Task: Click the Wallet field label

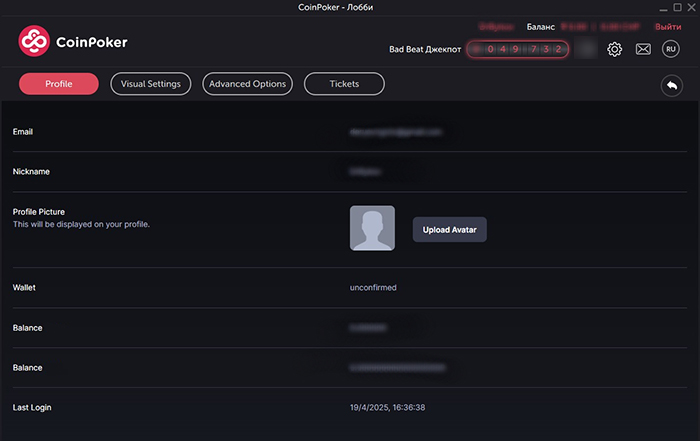Action: 24,287
